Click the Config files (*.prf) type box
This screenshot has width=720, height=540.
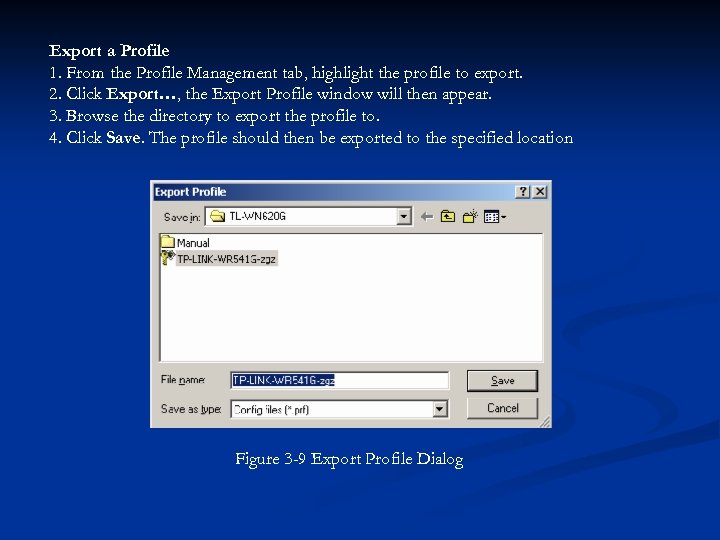tap(339, 409)
